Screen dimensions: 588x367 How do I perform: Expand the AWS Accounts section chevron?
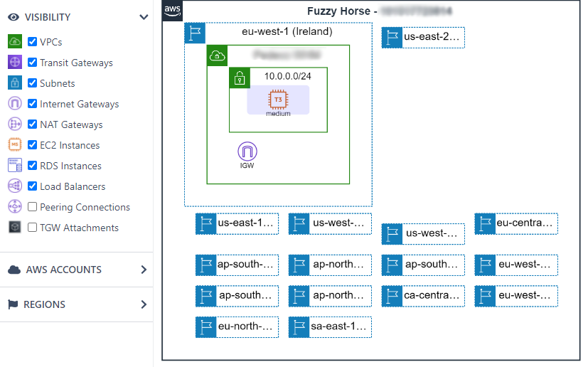point(144,270)
